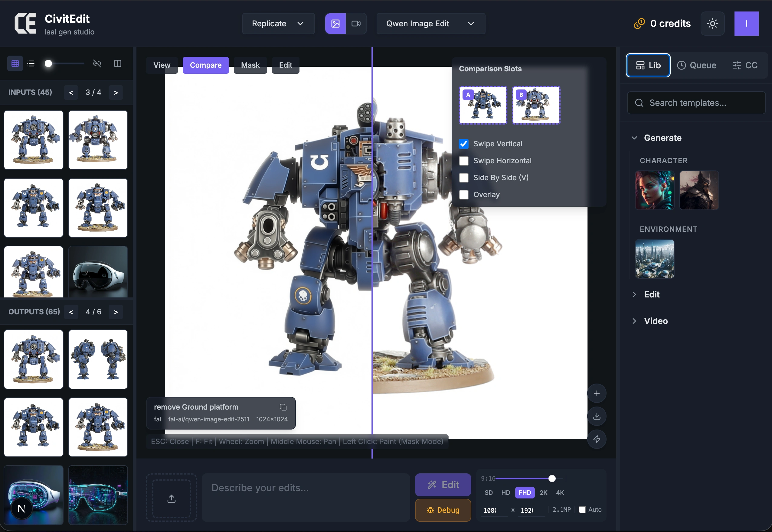This screenshot has width=772, height=532.
Task: Switch to grid view in sidebar
Action: click(x=15, y=64)
